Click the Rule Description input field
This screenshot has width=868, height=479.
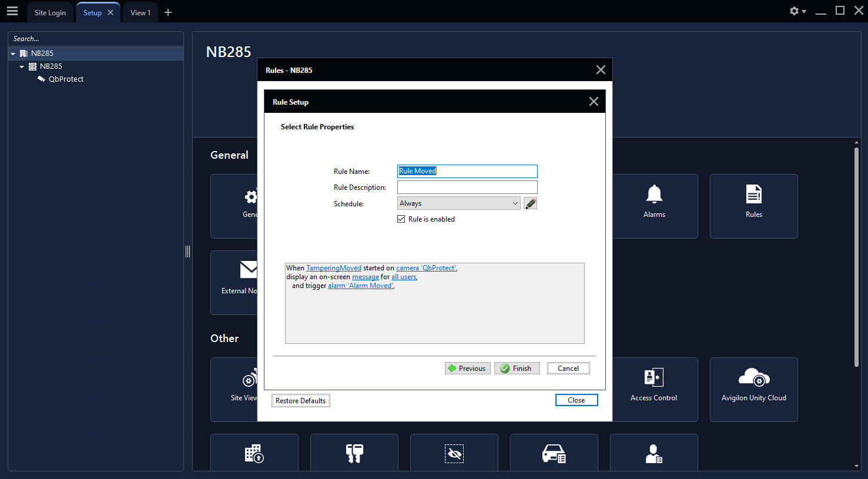[467, 187]
